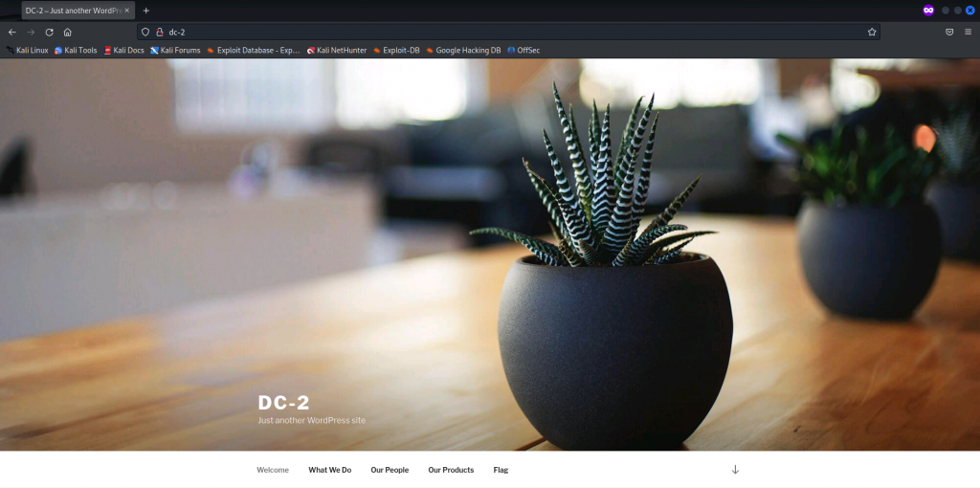Screen dimensions: 980x488
Task: Open the browser home page icon
Action: [68, 32]
